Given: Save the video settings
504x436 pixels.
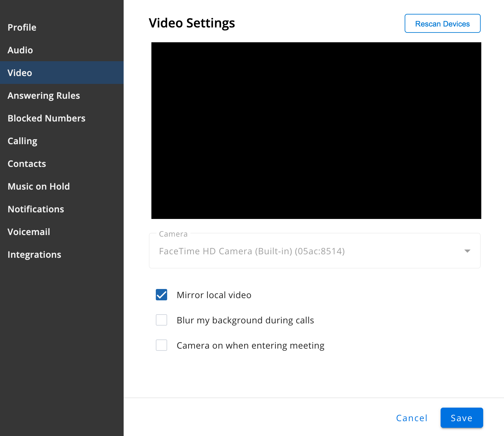Looking at the screenshot, I should 462,418.
